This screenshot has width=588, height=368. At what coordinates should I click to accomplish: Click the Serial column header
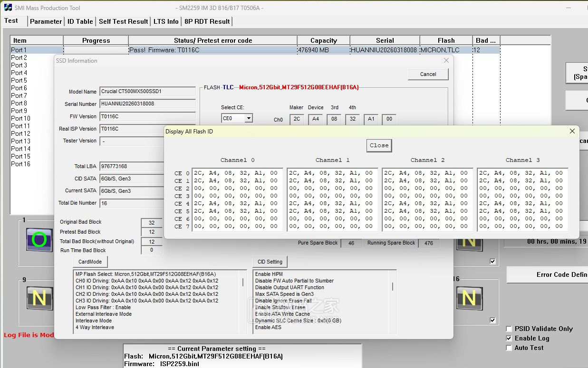(385, 40)
